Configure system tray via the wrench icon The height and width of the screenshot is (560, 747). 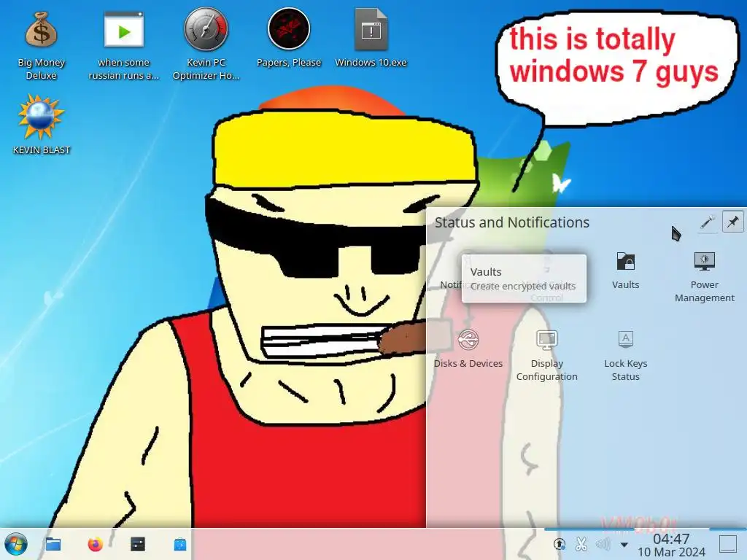coord(708,222)
